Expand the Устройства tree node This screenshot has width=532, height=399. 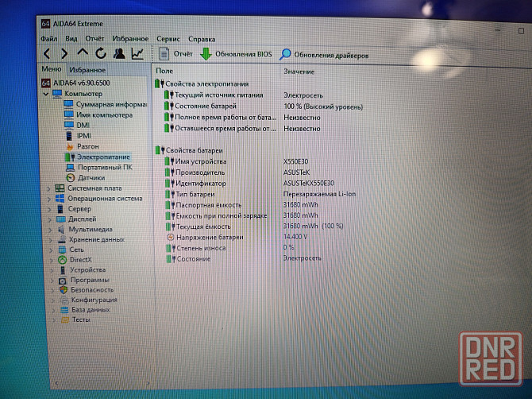point(52,270)
